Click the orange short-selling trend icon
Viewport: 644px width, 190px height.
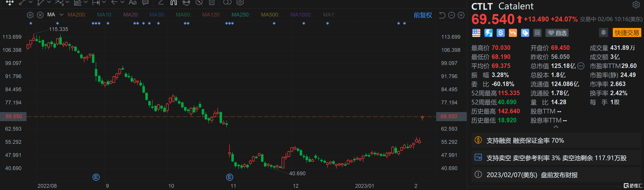coord(513,33)
